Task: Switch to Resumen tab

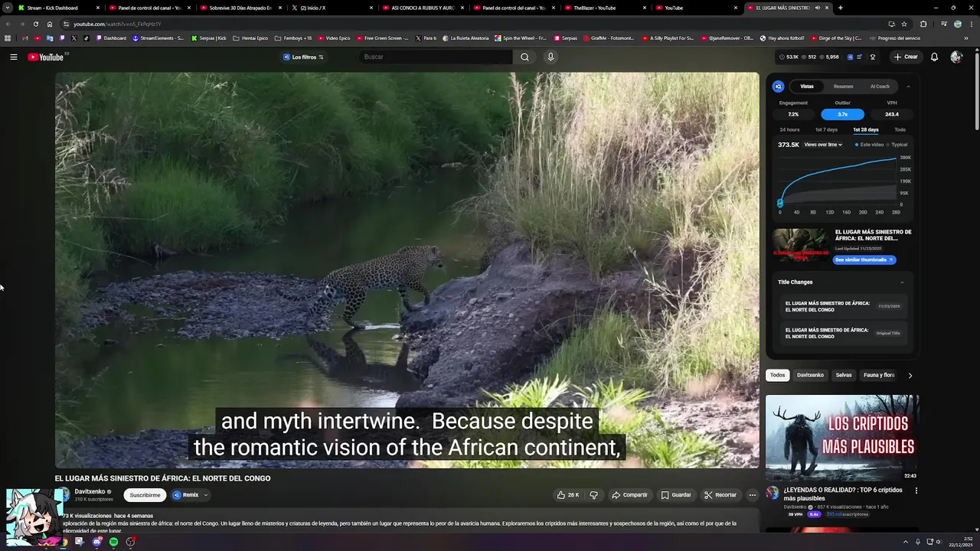Action: [x=843, y=86]
